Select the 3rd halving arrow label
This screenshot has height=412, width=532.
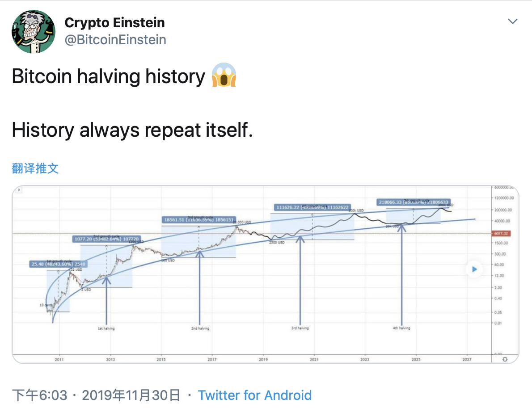coord(300,328)
